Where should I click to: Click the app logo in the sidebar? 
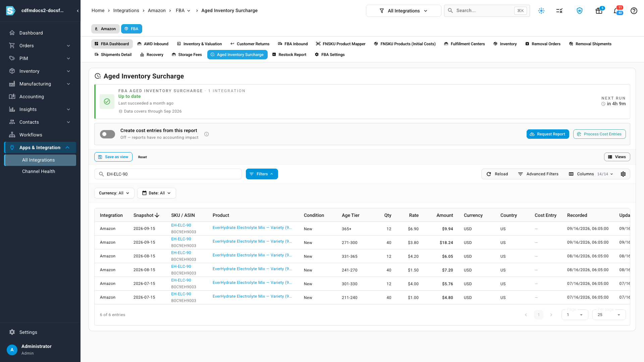[x=11, y=11]
